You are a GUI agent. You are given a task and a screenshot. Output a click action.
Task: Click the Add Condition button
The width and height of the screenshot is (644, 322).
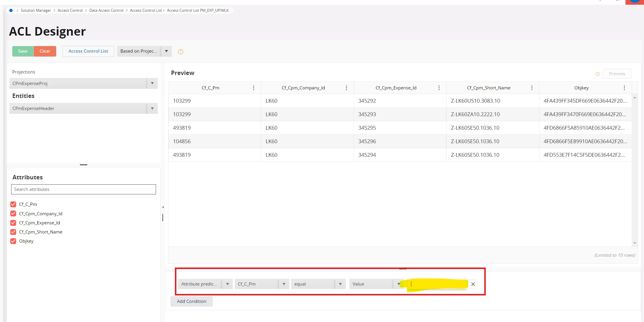click(191, 301)
